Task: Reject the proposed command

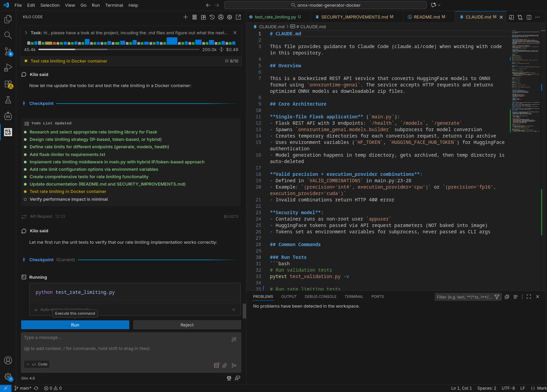Action: (187, 325)
